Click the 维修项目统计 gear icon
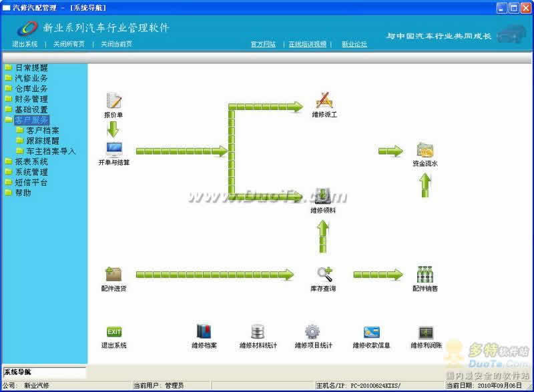 [312, 332]
